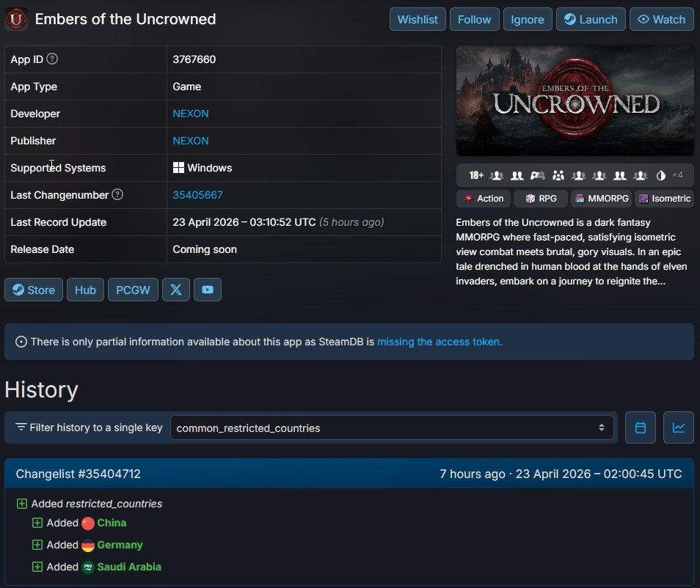Open the history key filter dropdown
The image size is (700, 588).
pos(392,427)
